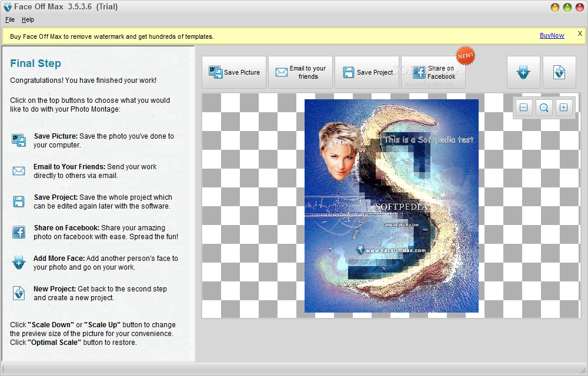The image size is (588, 376).
Task: Click the New Project toolbar icon
Action: point(559,72)
